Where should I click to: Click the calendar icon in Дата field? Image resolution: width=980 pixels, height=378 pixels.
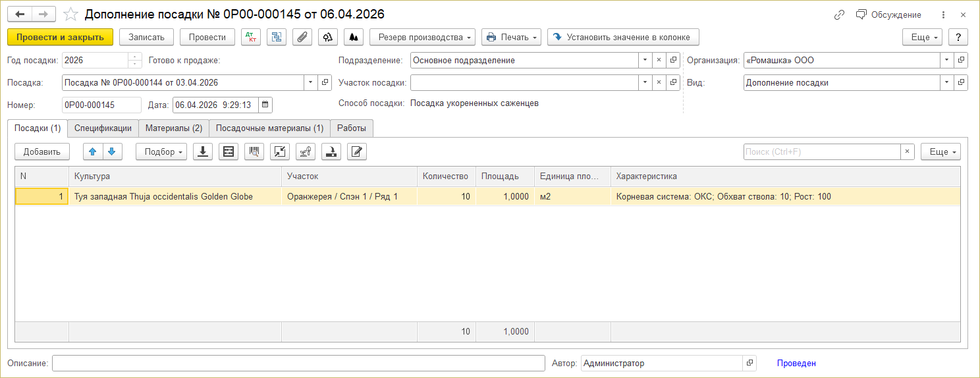tap(265, 105)
